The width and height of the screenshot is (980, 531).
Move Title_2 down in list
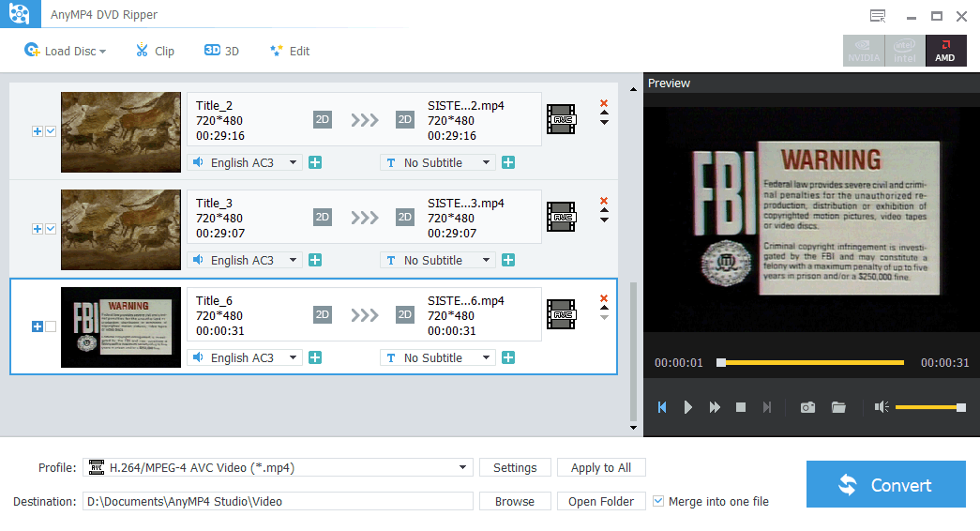pyautogui.click(x=604, y=123)
